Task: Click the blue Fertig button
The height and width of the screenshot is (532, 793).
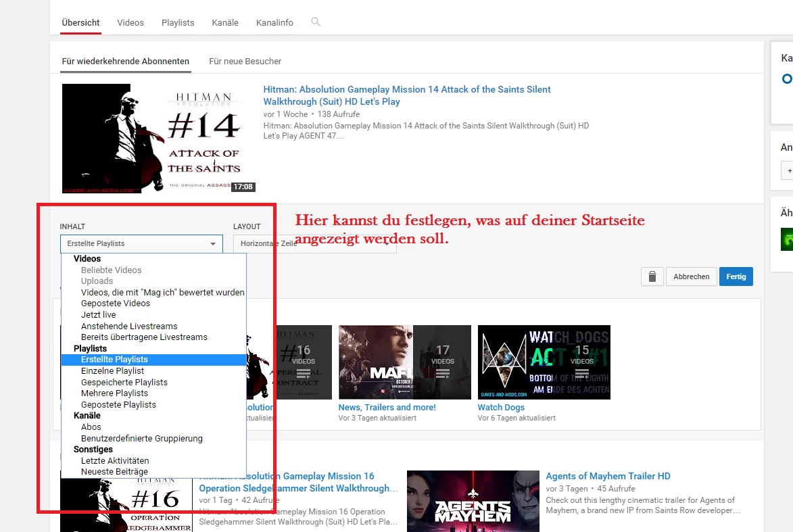Action: (736, 276)
